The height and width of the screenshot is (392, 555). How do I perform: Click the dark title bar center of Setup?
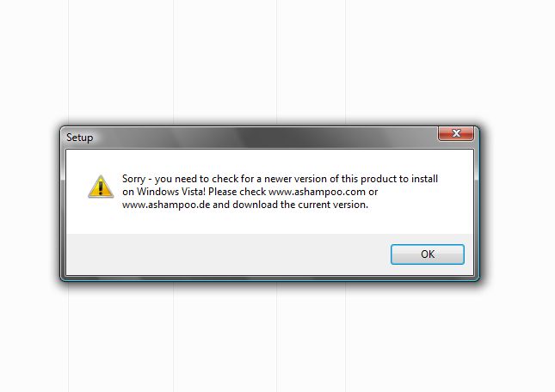(x=252, y=138)
